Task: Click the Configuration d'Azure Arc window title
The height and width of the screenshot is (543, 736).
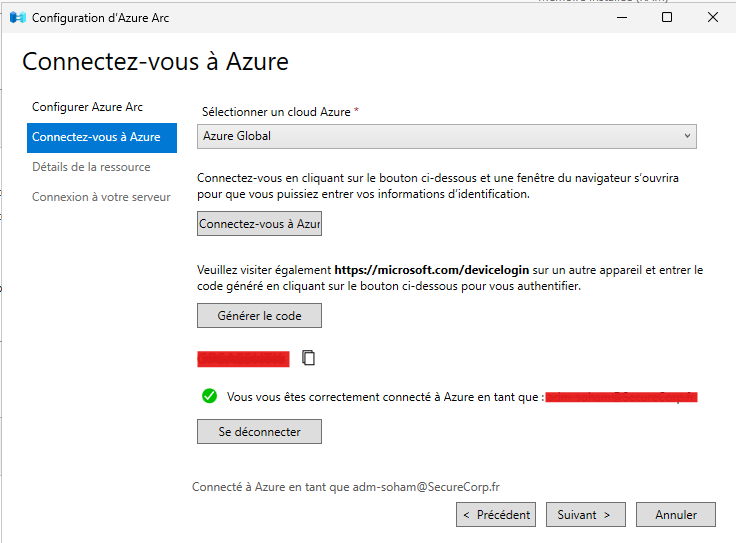Action: (100, 18)
